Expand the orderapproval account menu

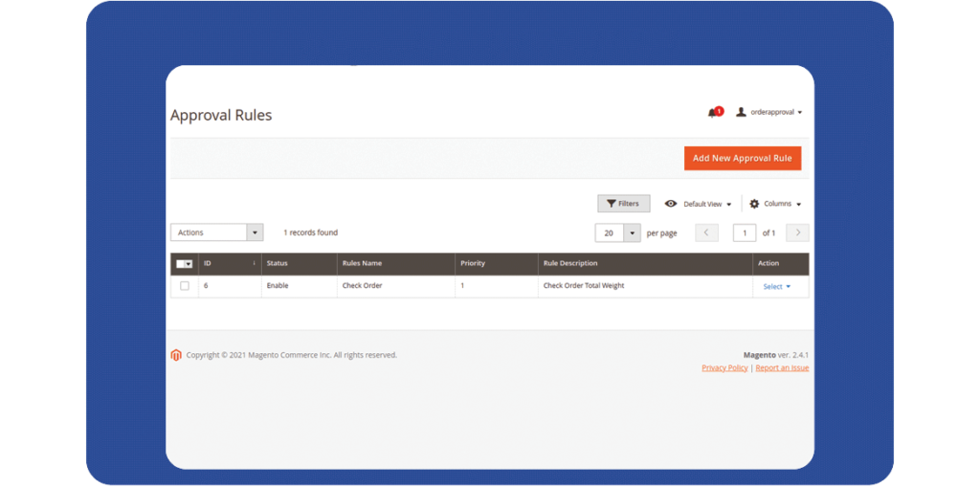pos(775,112)
